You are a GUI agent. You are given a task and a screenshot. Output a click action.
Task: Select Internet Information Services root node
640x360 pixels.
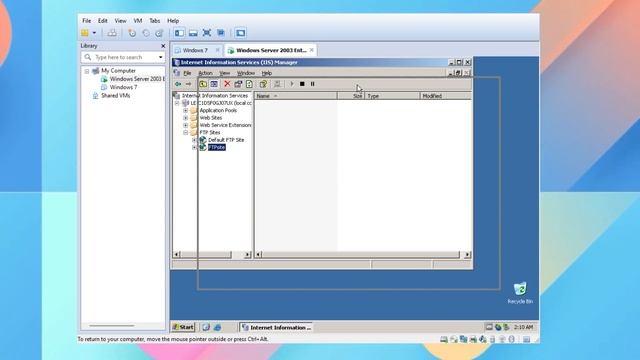(x=215, y=96)
